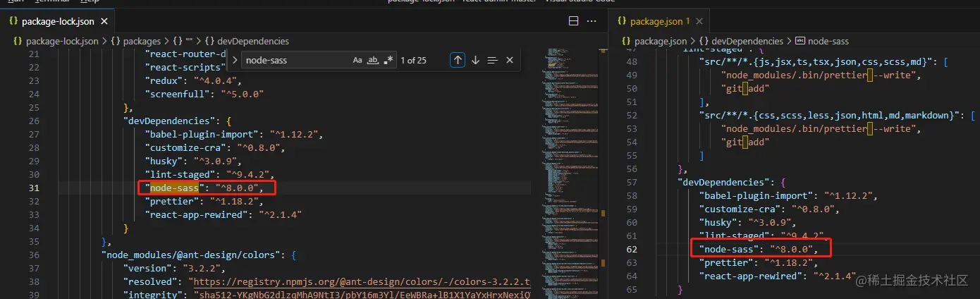Click "version" key on line 37
Viewport: 980px width, 299px height.
[148, 268]
